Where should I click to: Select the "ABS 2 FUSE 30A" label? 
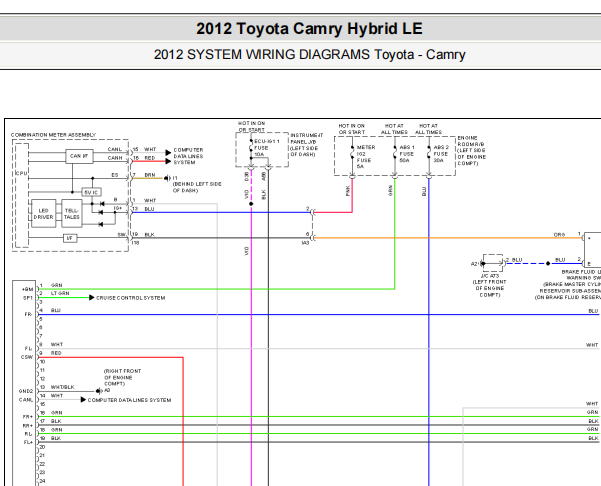(x=441, y=154)
